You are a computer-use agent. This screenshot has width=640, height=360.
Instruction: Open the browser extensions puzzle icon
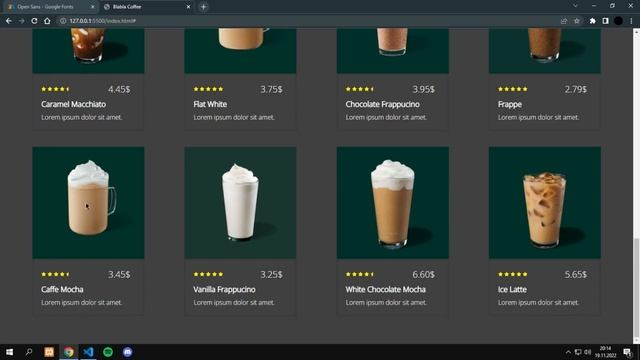pos(592,21)
